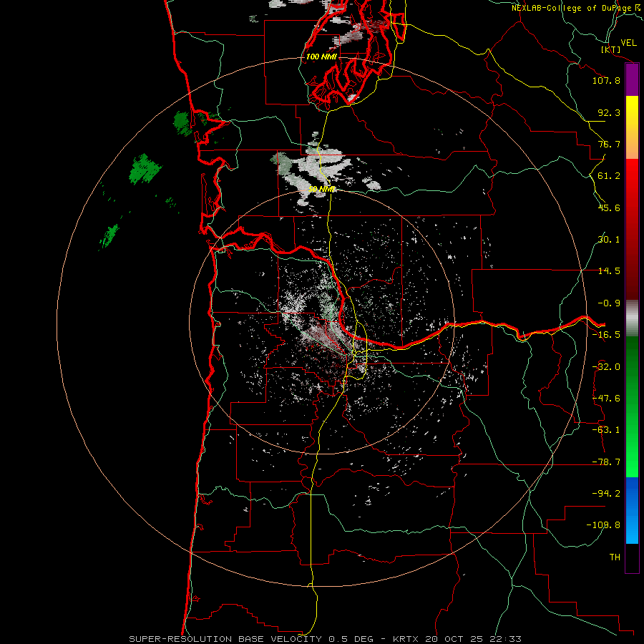Click the VEL legend title
This screenshot has width=644, height=644.
click(628, 42)
